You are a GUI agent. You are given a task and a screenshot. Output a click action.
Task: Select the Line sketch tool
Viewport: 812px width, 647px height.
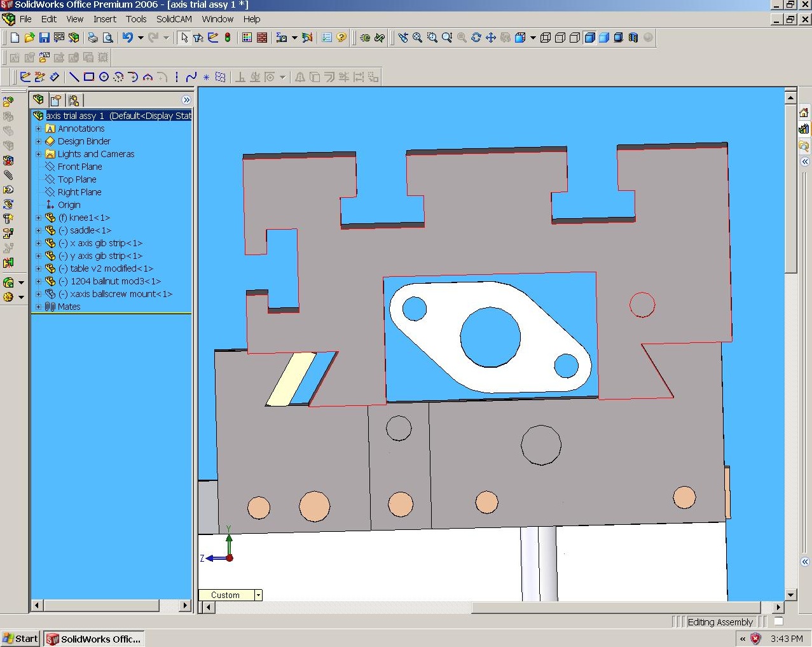click(x=74, y=77)
